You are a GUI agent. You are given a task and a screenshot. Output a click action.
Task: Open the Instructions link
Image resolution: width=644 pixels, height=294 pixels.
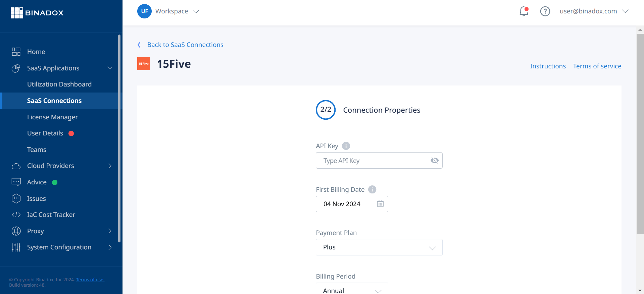click(548, 66)
